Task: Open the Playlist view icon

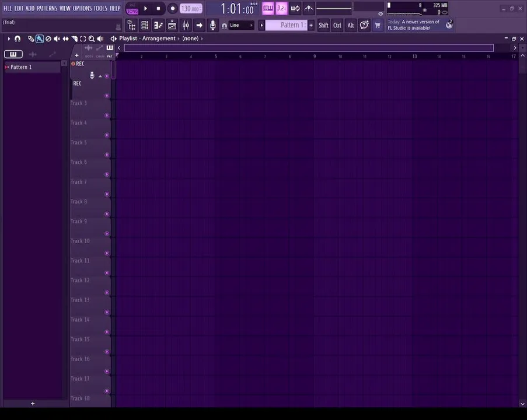Action: click(172, 25)
